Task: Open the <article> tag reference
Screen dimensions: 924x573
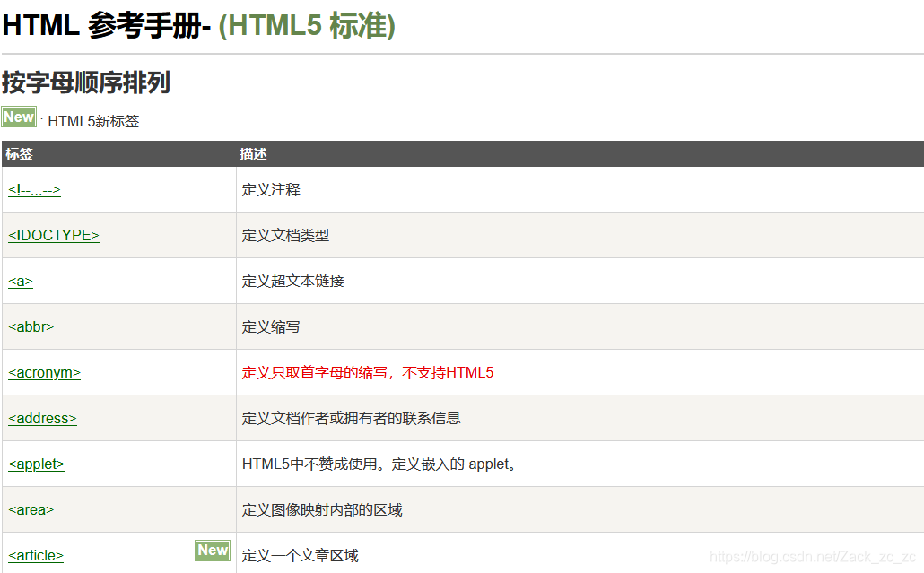Action: [36, 555]
